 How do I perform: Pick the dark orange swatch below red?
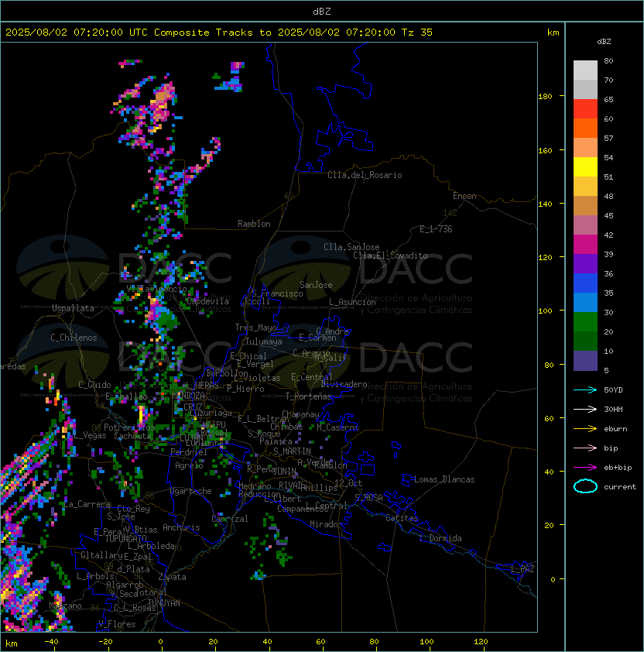click(585, 129)
